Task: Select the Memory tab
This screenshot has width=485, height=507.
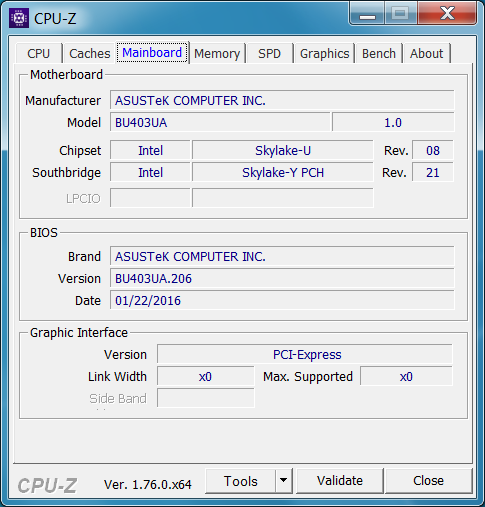Action: pyautogui.click(x=217, y=53)
